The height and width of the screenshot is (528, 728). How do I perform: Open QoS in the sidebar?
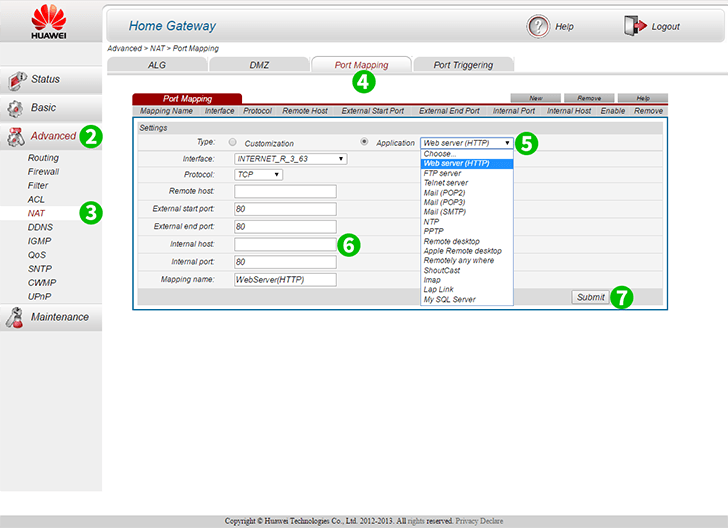37,255
